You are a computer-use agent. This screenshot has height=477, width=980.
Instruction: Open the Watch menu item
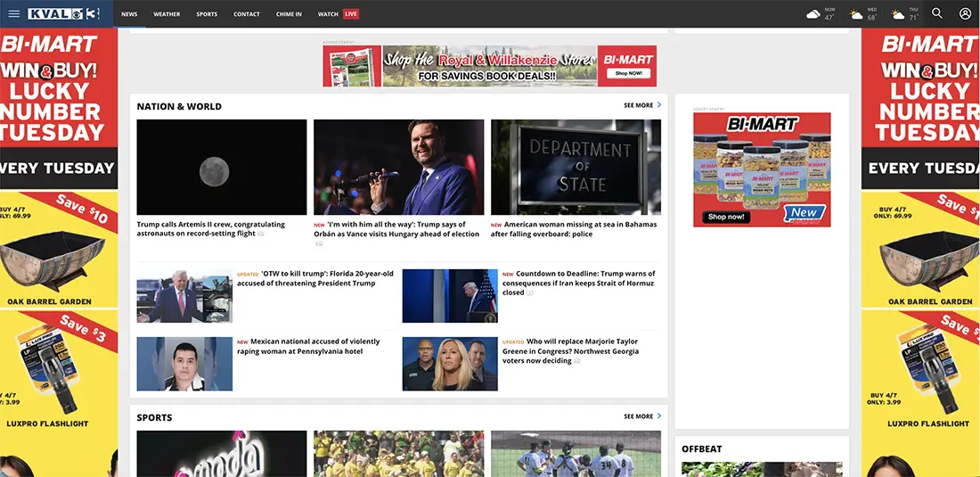328,13
